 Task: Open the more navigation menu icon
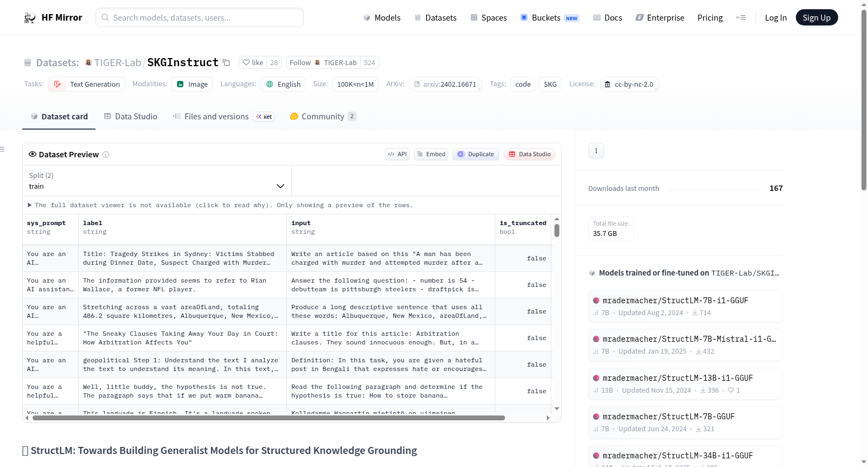pyautogui.click(x=741, y=18)
